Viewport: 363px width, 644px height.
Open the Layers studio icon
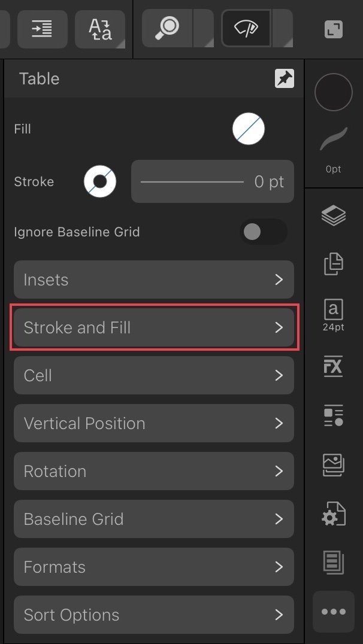tap(334, 215)
